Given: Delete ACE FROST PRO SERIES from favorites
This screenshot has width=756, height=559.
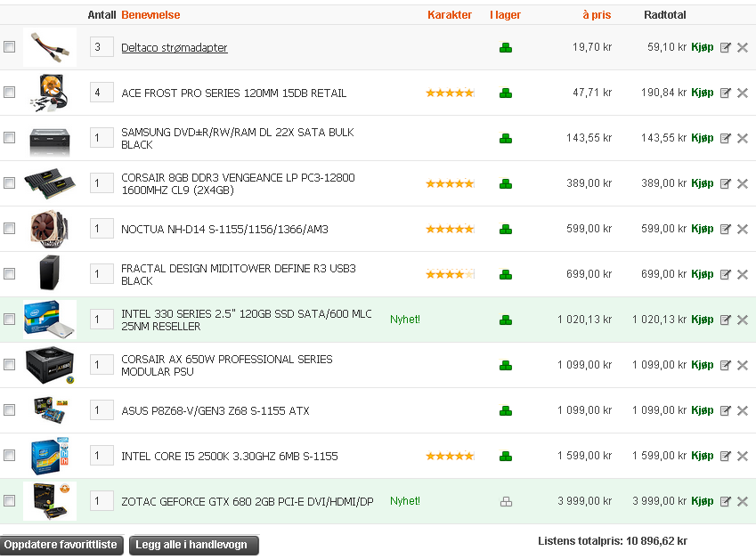Looking at the screenshot, I should [x=743, y=93].
